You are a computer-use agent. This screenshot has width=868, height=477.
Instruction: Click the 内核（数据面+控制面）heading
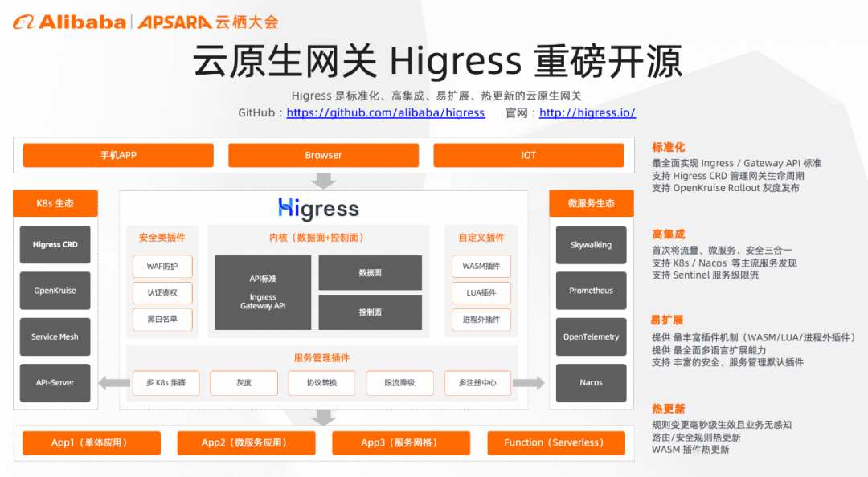318,238
